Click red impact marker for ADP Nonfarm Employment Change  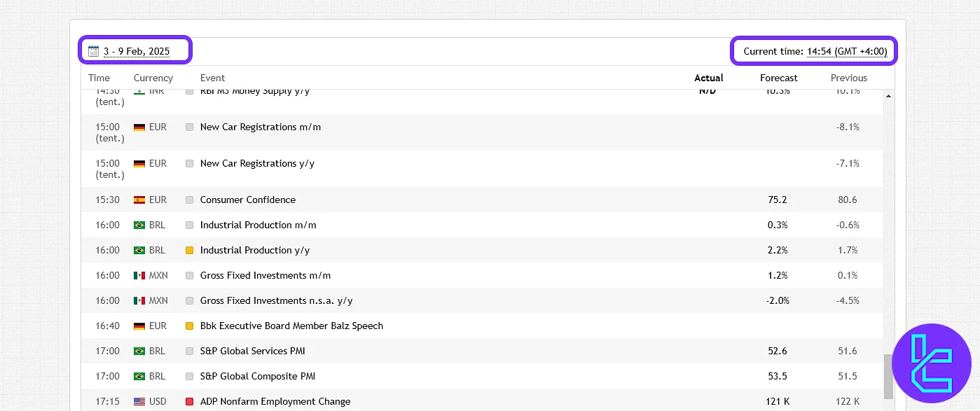189,401
